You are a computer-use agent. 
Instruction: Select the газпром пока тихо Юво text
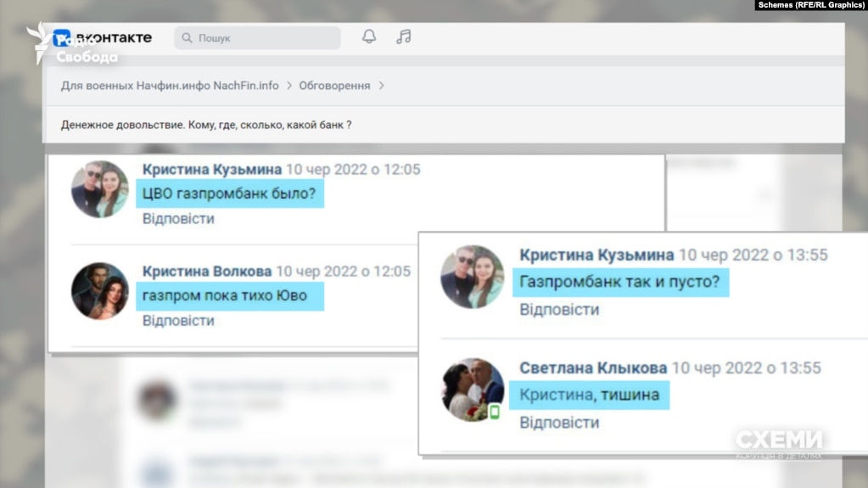[225, 296]
